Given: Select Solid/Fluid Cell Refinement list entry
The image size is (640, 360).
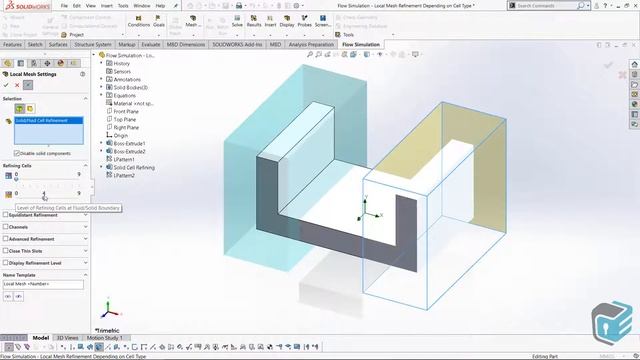Looking at the screenshot, I should tap(49, 120).
